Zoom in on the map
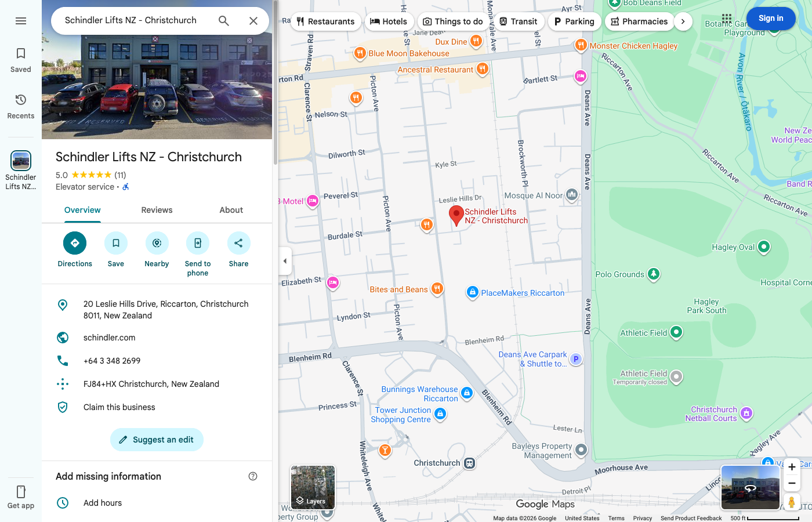The height and width of the screenshot is (522, 812). click(x=792, y=467)
